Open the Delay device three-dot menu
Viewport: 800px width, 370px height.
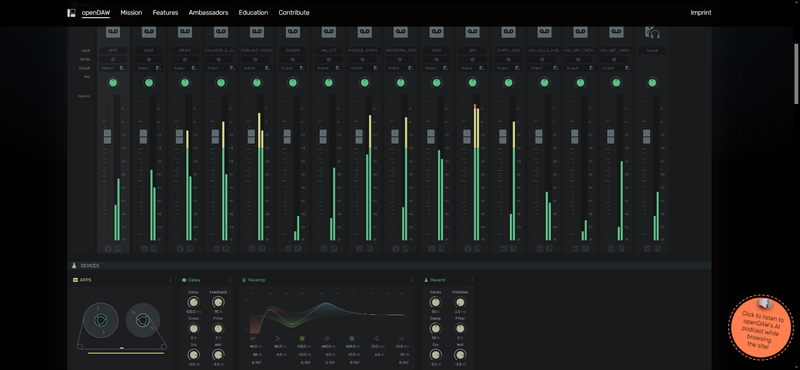(x=230, y=280)
